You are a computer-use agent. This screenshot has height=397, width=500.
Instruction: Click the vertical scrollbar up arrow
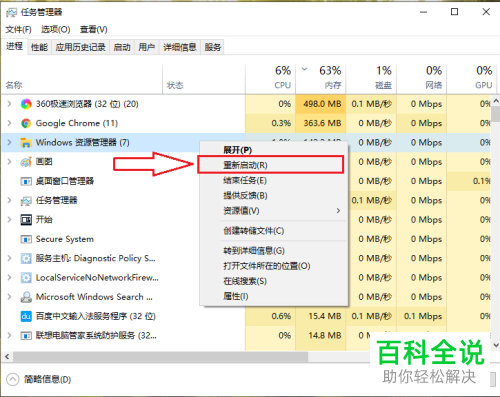(x=495, y=101)
